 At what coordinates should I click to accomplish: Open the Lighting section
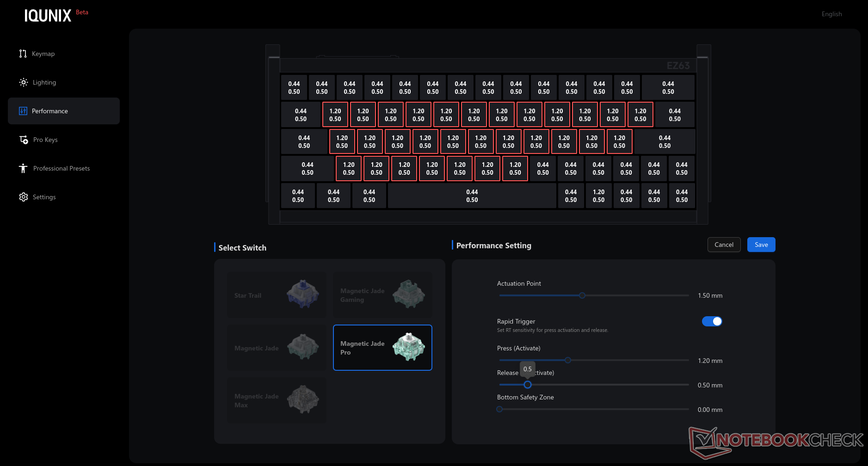(x=64, y=82)
